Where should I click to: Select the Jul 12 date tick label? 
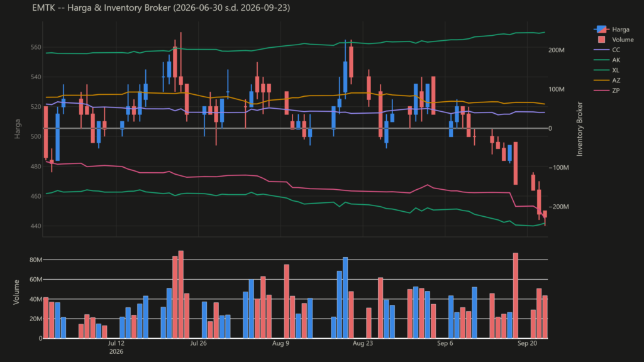pos(116,343)
